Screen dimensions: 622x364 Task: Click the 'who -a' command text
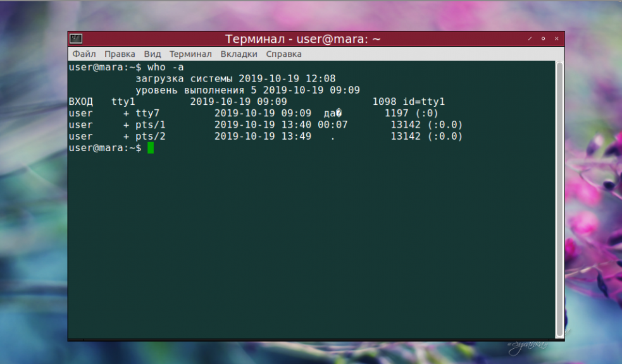tap(165, 68)
